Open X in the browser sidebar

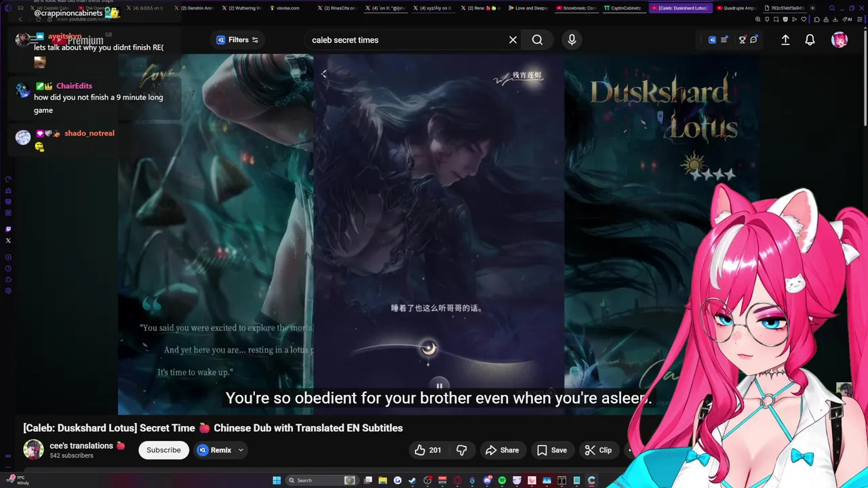coord(8,241)
